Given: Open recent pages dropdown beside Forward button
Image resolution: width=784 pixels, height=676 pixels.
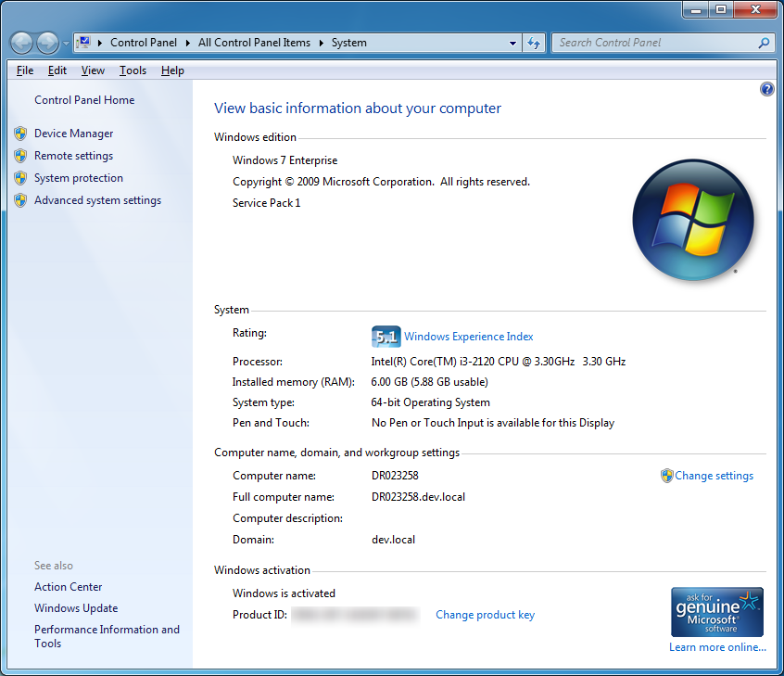Looking at the screenshot, I should tap(66, 44).
